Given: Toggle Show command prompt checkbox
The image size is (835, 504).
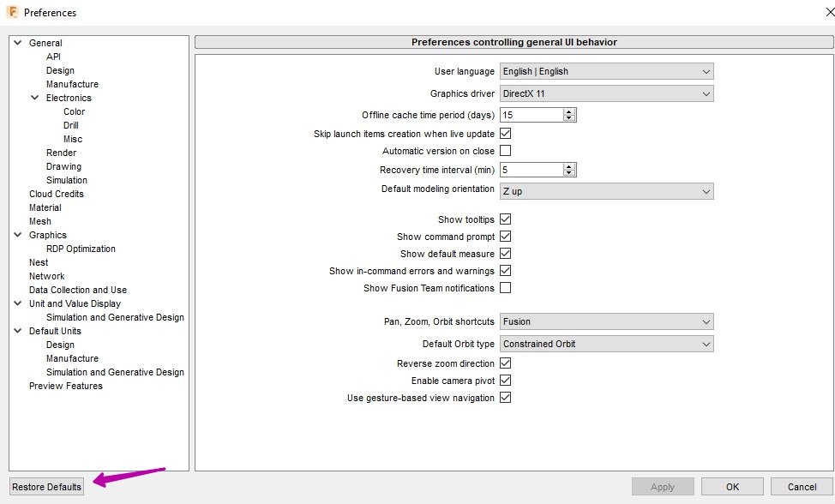Looking at the screenshot, I should [x=505, y=237].
